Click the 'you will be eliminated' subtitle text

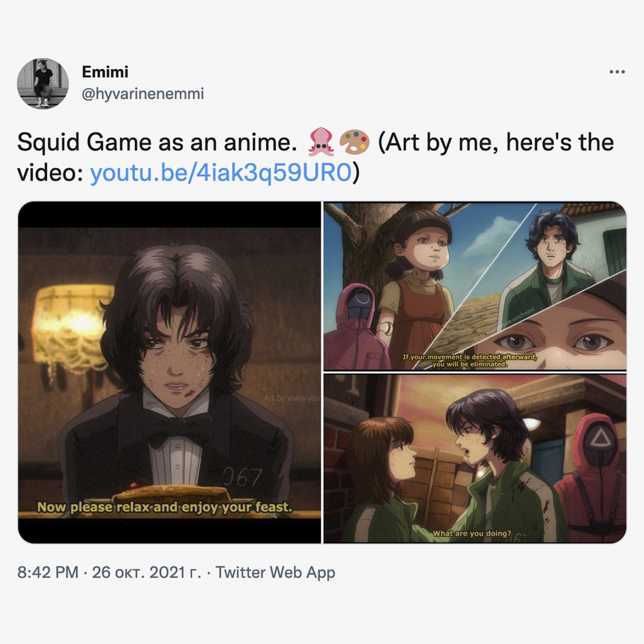coord(470,364)
